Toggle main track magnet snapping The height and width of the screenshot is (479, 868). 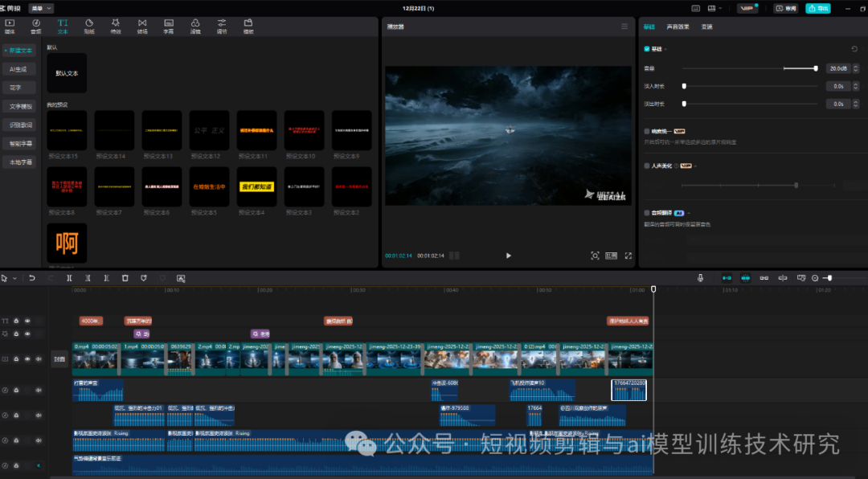coord(727,278)
